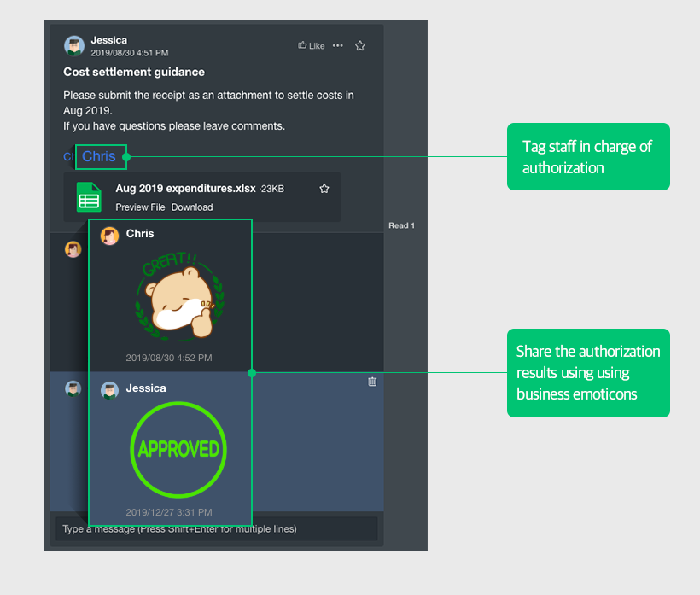Screen dimensions: 700x595
Task: Click the tagged Chris mention
Action: tap(99, 156)
